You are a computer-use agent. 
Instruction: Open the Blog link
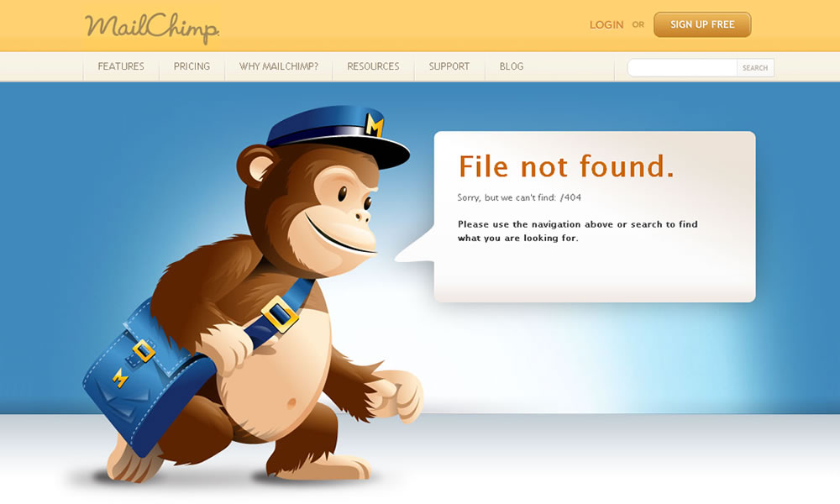(x=512, y=66)
